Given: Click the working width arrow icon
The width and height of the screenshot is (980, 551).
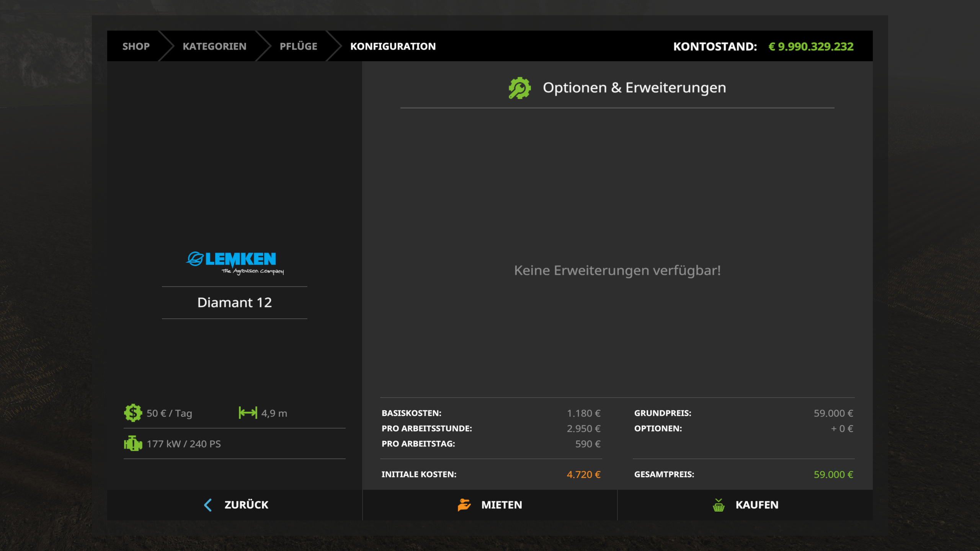Looking at the screenshot, I should pyautogui.click(x=248, y=413).
